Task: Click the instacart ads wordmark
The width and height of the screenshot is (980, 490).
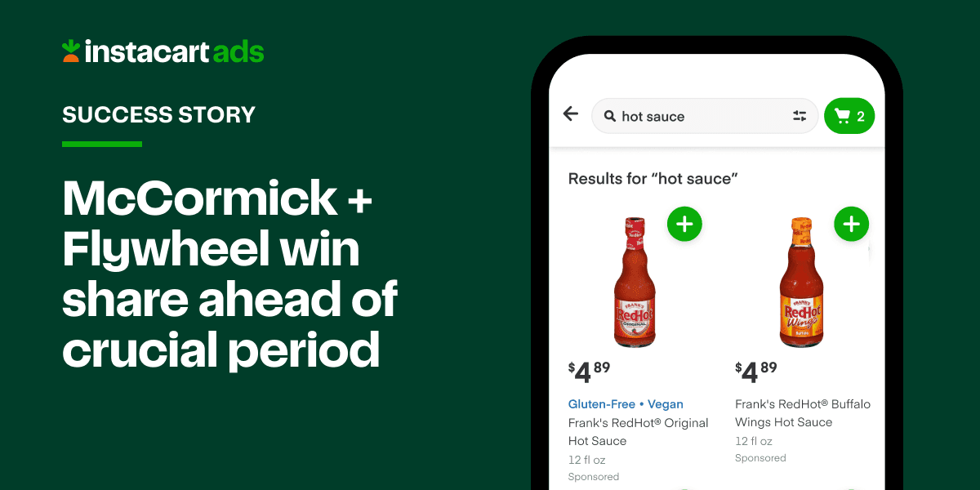Action: (x=174, y=51)
